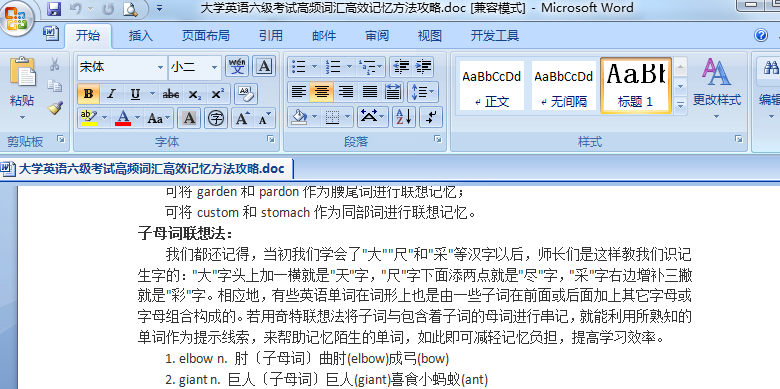The height and width of the screenshot is (389, 780).
Task: Grow font size button
Action: [x=243, y=118]
